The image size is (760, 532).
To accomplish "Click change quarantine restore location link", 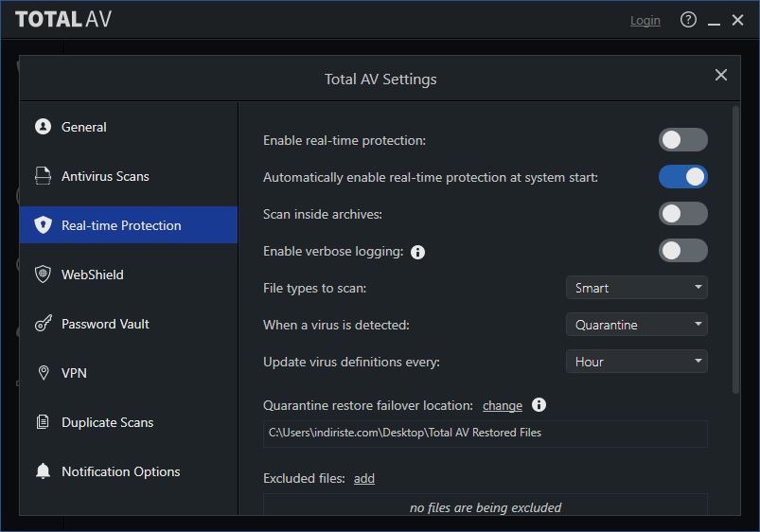I will (x=503, y=405).
